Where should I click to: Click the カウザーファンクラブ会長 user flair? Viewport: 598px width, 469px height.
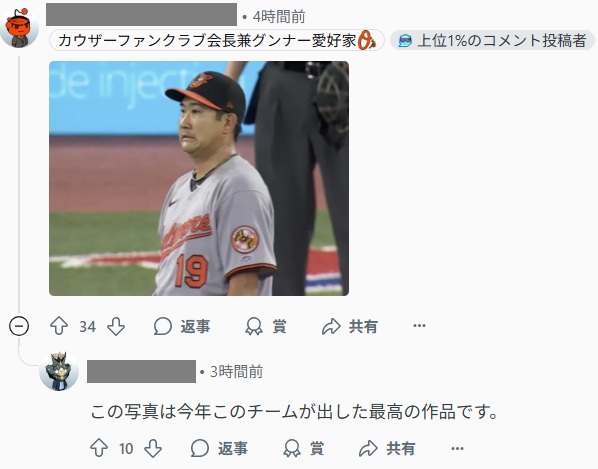217,40
